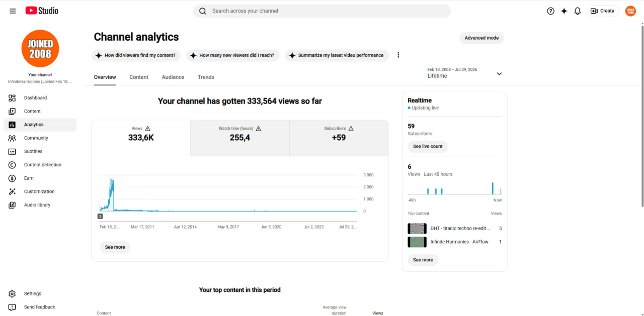Click the See live count button
This screenshot has width=644, height=316.
[x=428, y=147]
